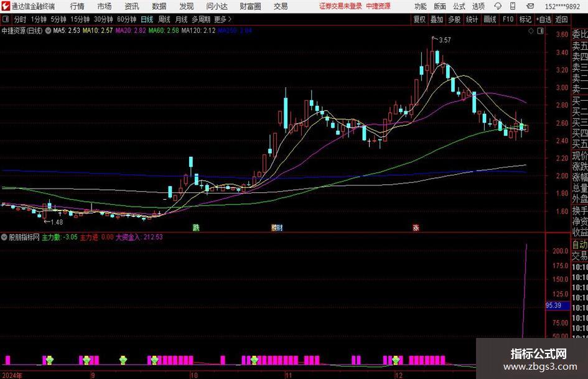This screenshot has height=379, width=588.
Task: Click the 通达信 red logo icon
Action: coord(6,6)
